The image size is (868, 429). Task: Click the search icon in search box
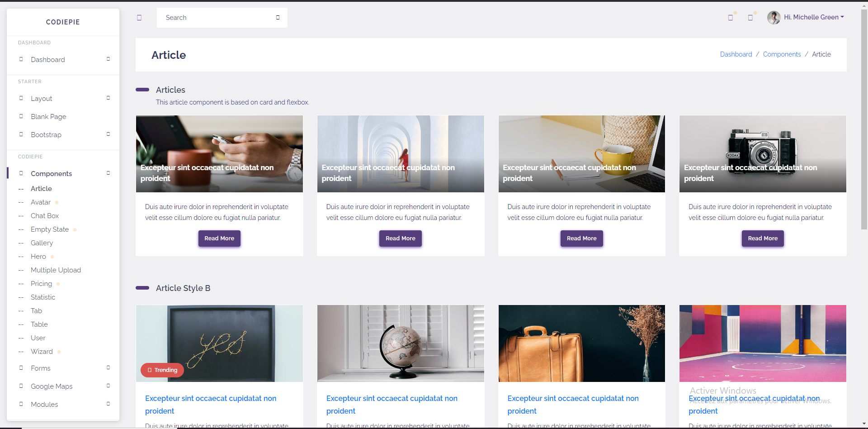pos(278,18)
